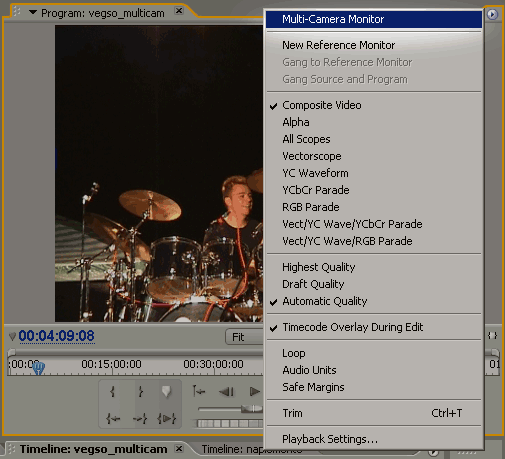Select Draft Quality playback

coord(374,284)
